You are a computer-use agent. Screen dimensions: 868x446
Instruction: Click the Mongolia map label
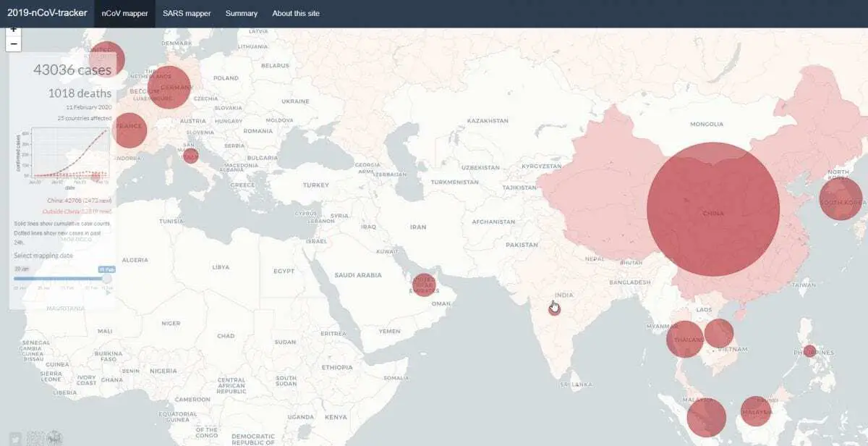click(x=707, y=124)
